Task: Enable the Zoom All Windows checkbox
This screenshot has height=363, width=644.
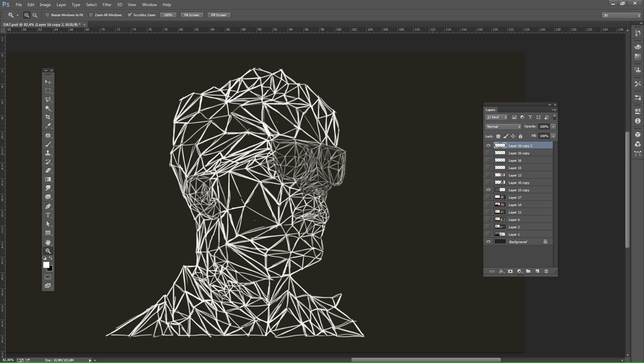Action: [91, 15]
